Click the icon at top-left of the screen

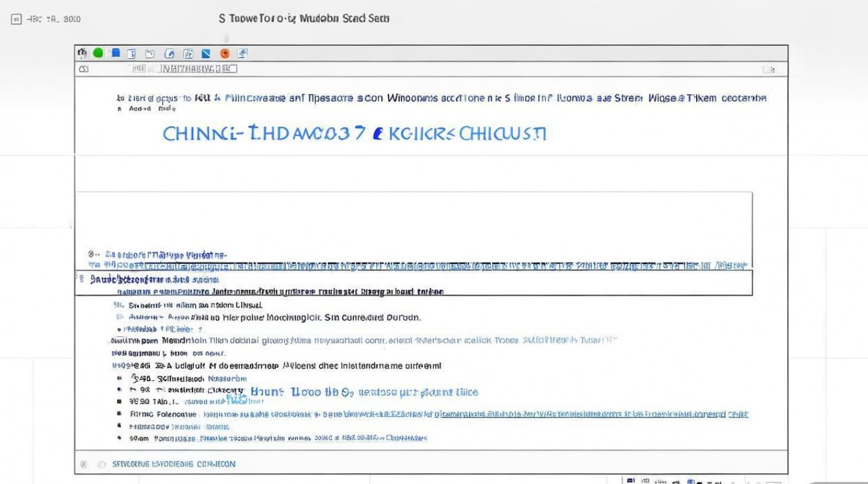coord(16,19)
